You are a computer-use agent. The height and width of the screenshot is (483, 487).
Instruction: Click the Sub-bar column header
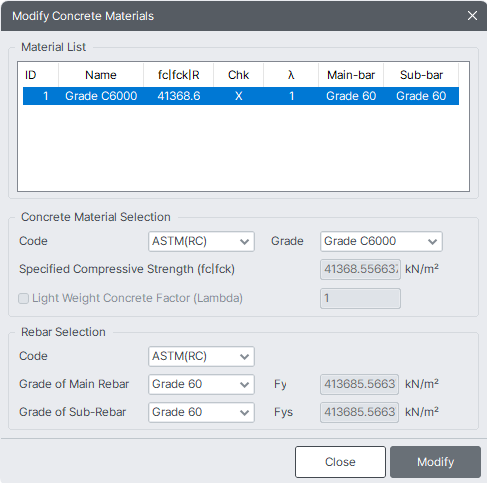tap(421, 75)
